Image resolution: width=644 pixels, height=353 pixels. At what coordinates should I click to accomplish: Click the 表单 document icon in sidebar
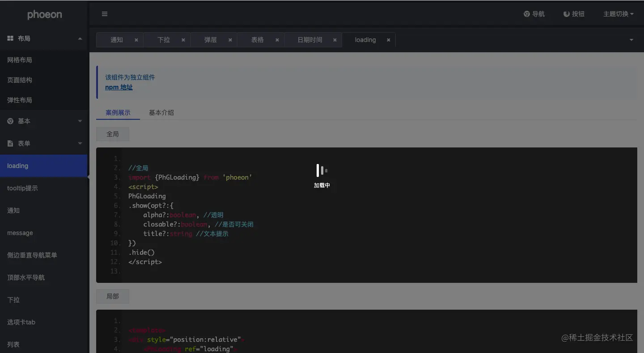[10, 143]
